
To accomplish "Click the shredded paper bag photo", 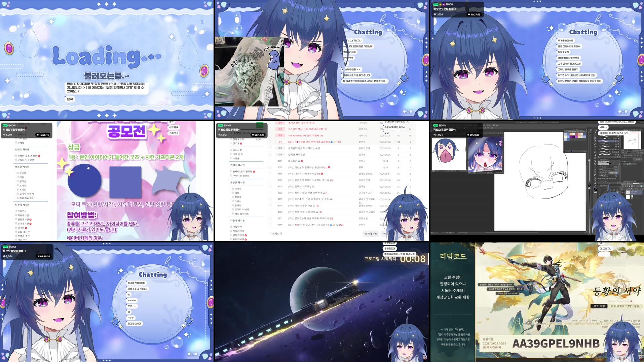I will tap(249, 71).
